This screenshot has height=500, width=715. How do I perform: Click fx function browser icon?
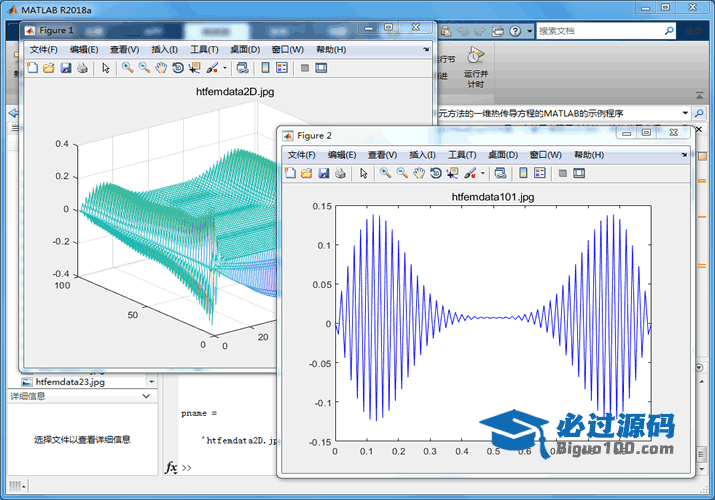pyautogui.click(x=171, y=468)
